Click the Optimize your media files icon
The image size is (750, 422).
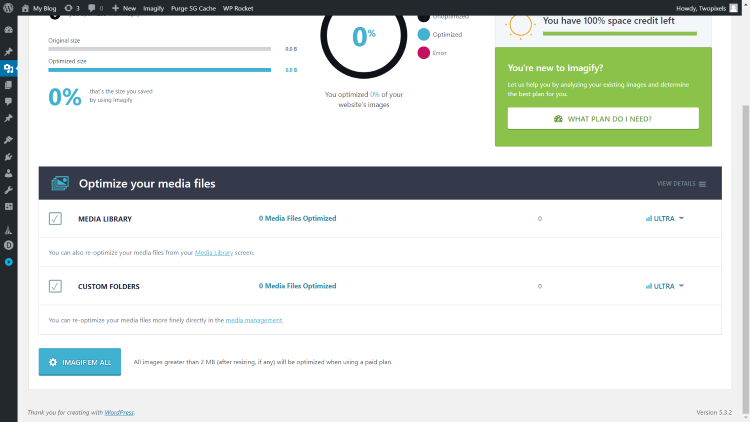(60, 183)
